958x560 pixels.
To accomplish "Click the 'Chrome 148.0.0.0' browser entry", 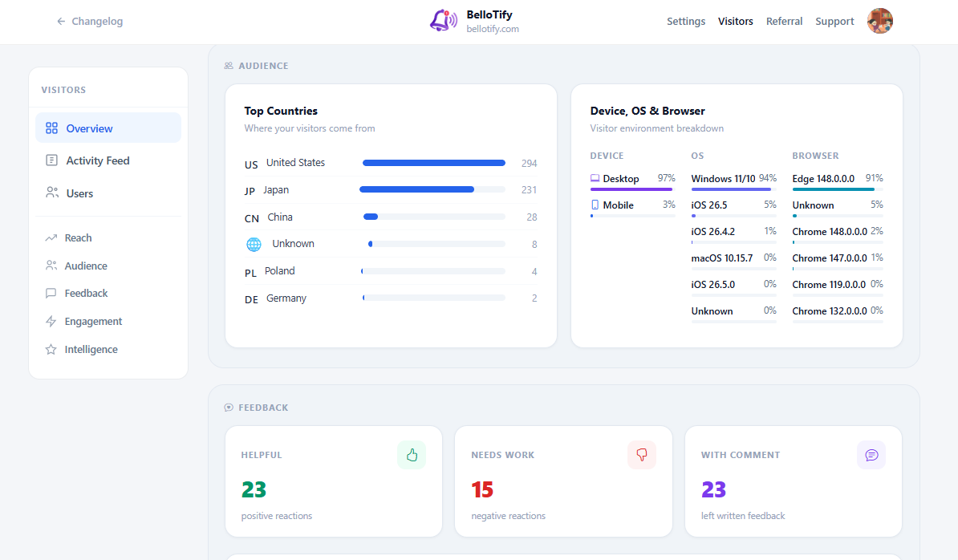I will (x=830, y=231).
